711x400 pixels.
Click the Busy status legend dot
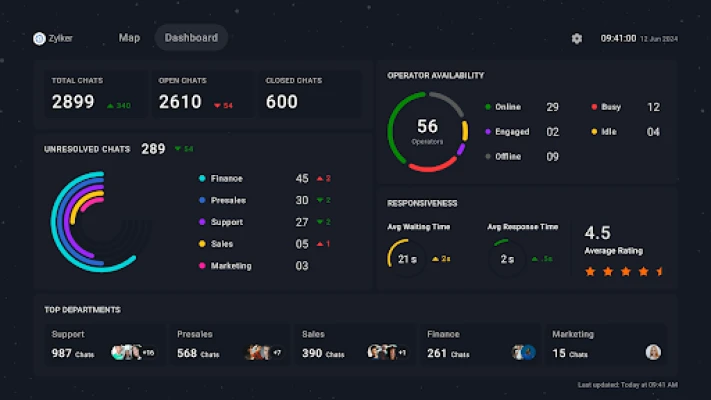click(594, 107)
